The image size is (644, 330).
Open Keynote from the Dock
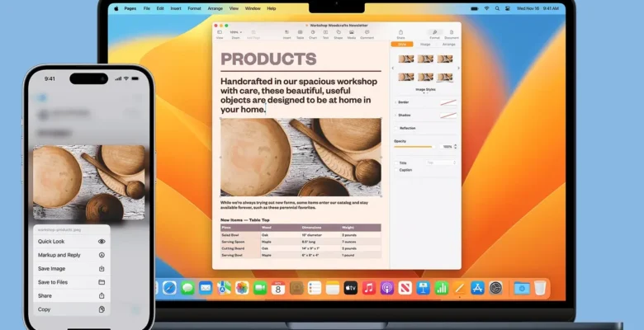click(x=423, y=288)
